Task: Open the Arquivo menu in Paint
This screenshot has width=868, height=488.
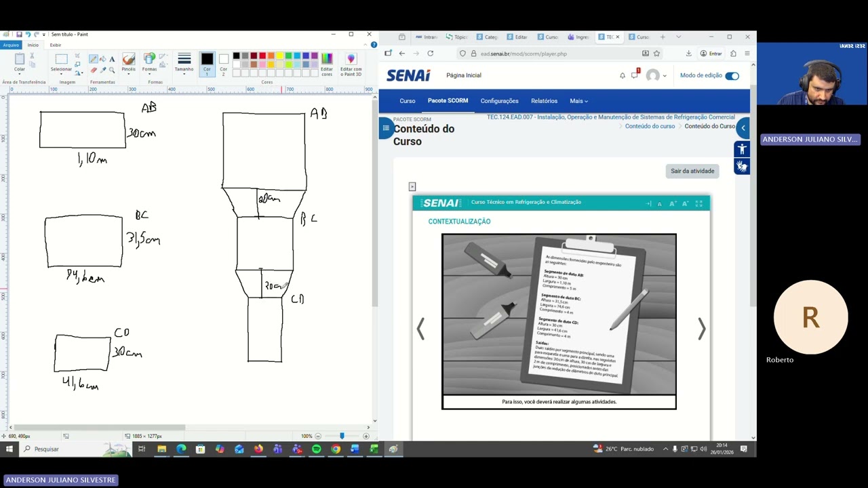Action: pos(11,45)
